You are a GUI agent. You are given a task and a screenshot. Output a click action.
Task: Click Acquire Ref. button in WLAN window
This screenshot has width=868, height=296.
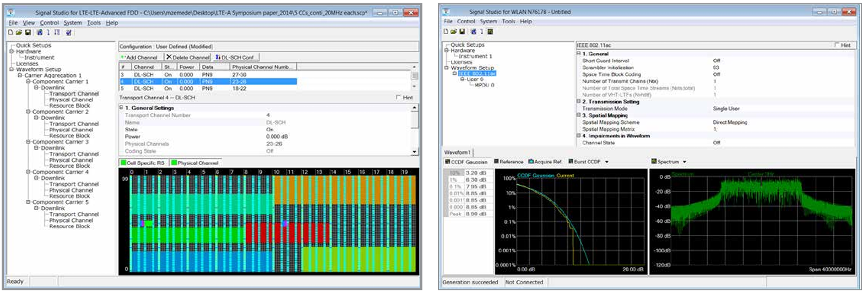click(x=545, y=162)
